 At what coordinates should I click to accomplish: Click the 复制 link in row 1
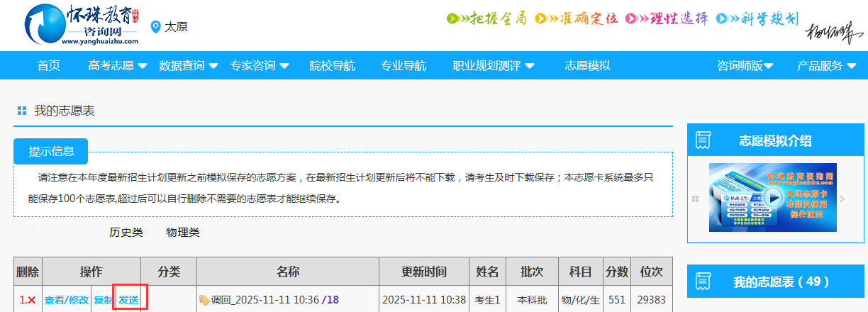tap(103, 300)
